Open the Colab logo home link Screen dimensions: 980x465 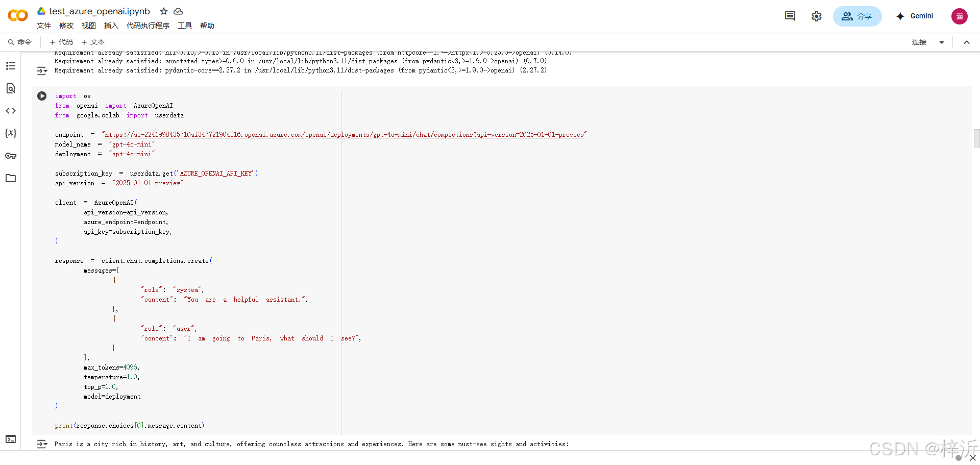pos(18,16)
